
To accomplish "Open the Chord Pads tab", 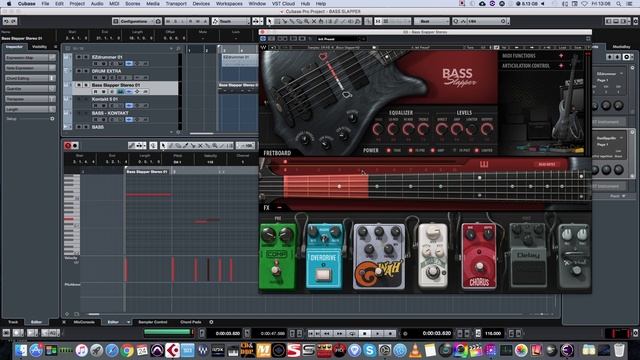I will point(191,322).
